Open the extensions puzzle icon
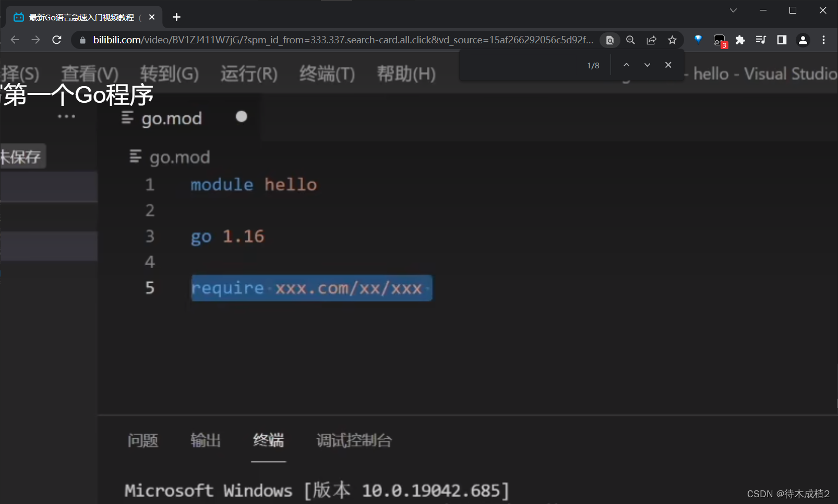 coord(740,40)
